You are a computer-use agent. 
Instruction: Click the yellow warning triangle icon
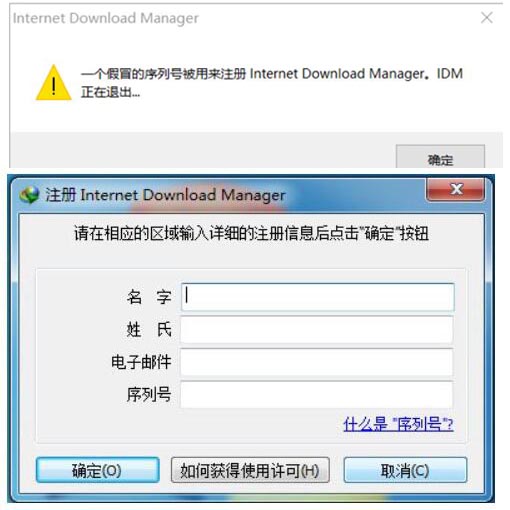[x=53, y=83]
